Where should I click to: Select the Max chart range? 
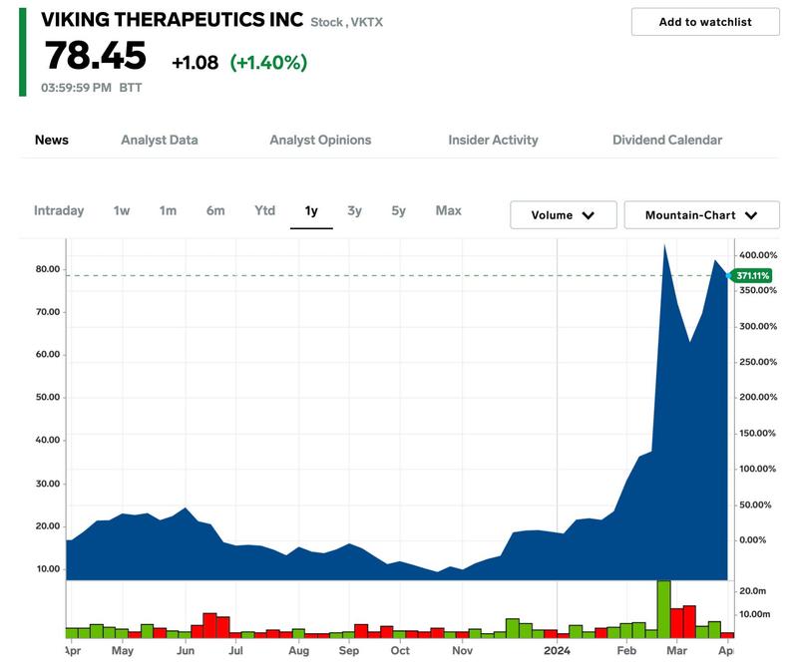point(448,210)
